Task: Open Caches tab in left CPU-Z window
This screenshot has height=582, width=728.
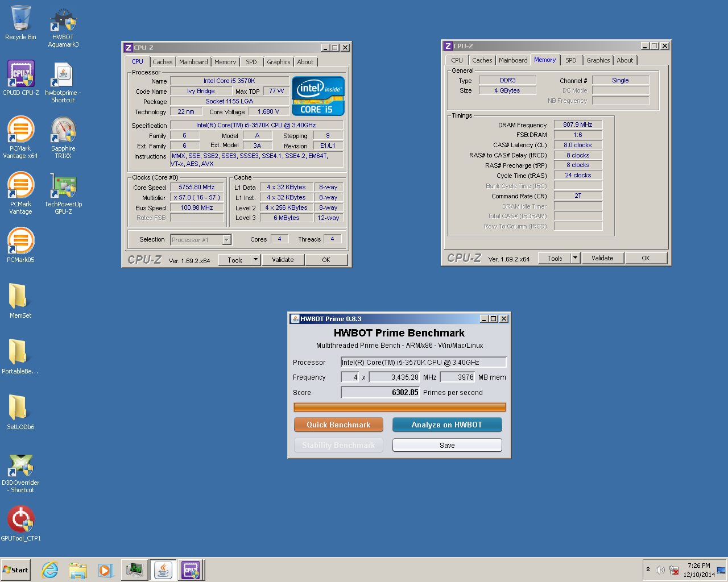Action: tap(162, 62)
